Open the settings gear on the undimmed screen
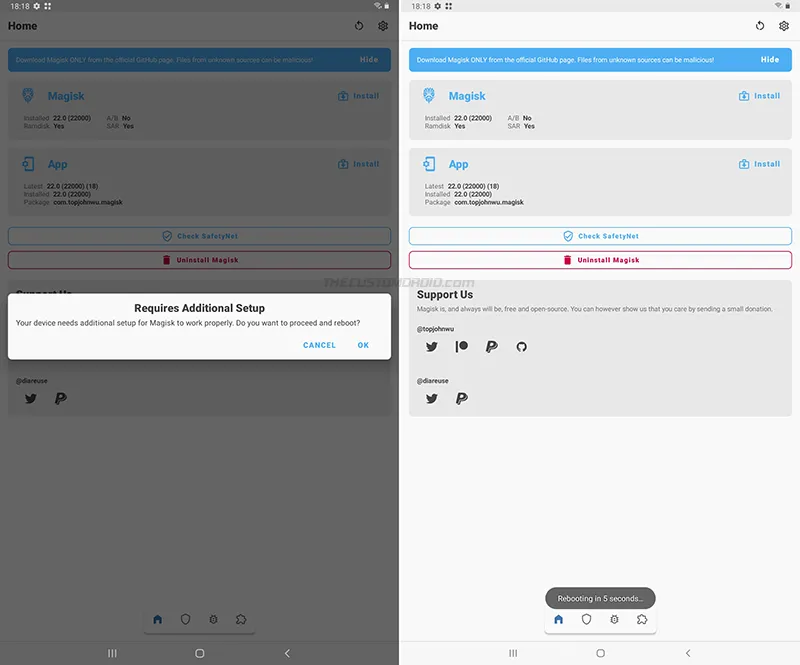The image size is (800, 665). (783, 26)
